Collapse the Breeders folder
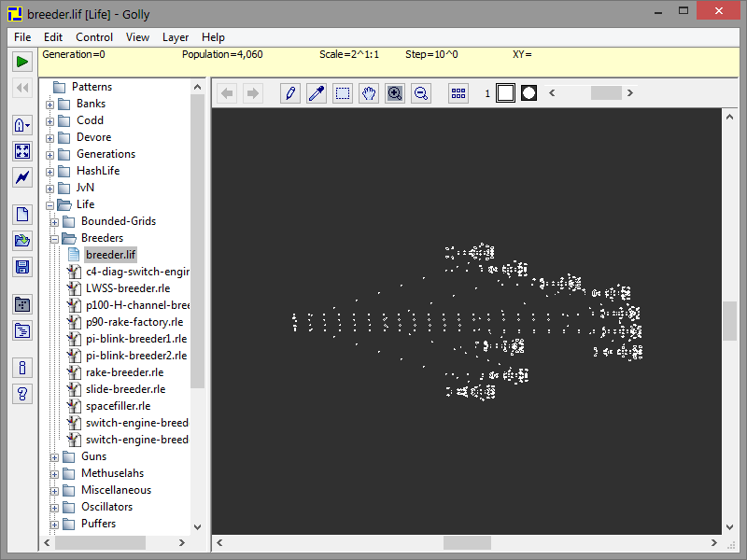 tap(54, 238)
